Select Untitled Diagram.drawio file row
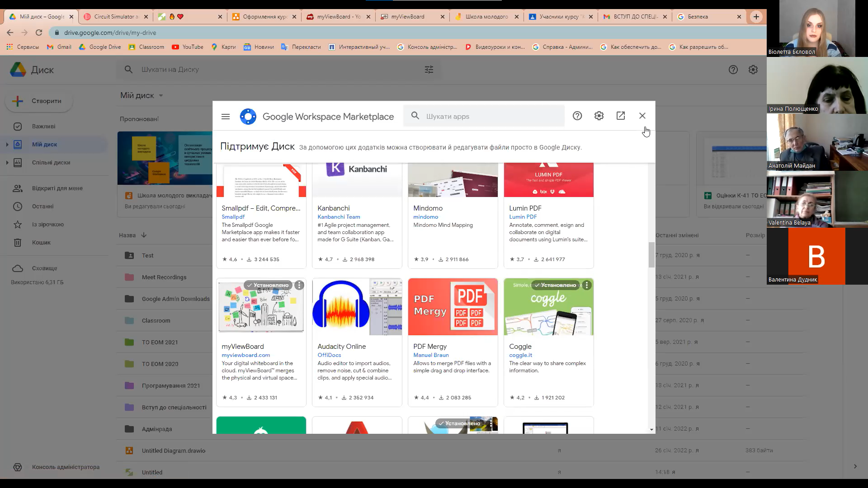The height and width of the screenshot is (488, 868). pyautogui.click(x=461, y=450)
